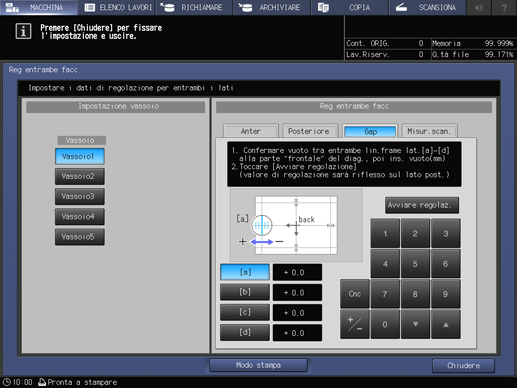Click the Modo stampa button
The image size is (517, 388).
258,365
